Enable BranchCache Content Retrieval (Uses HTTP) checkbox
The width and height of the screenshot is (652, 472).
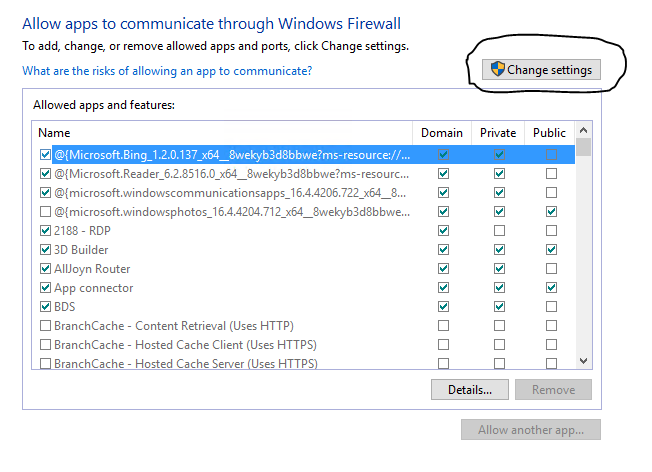[45, 326]
